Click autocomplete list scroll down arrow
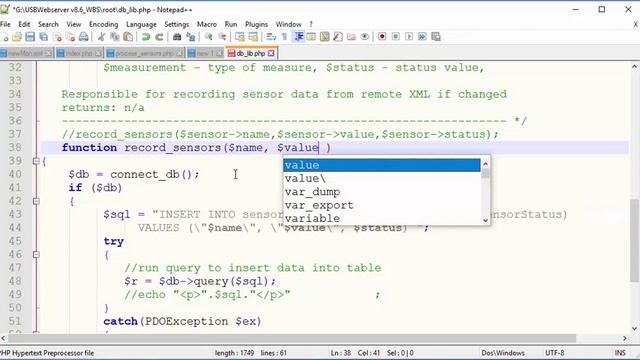Screen dimensions: 640x360 point(485,220)
